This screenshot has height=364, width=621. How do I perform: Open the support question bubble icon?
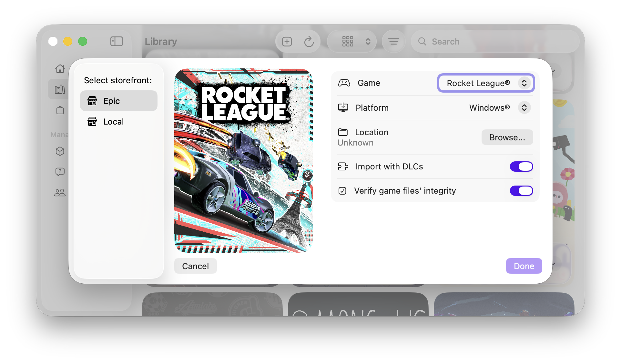pos(60,172)
